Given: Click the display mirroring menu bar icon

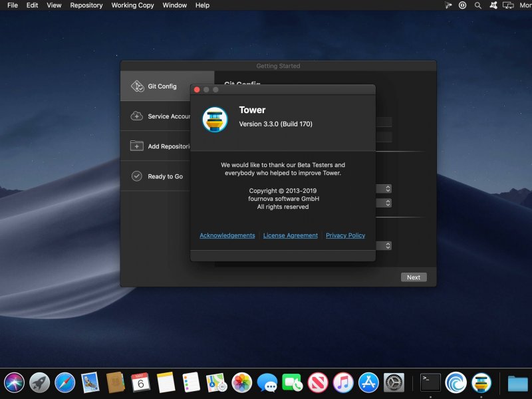Looking at the screenshot, I should 508,5.
